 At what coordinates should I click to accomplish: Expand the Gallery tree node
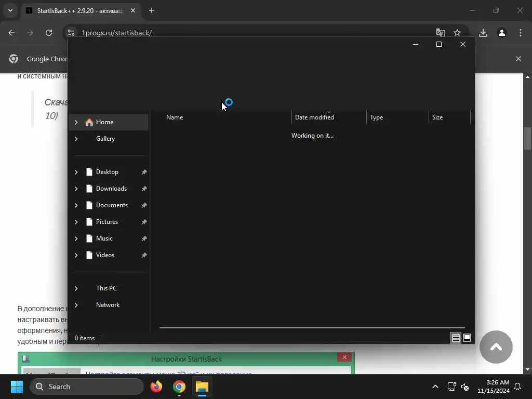point(76,139)
